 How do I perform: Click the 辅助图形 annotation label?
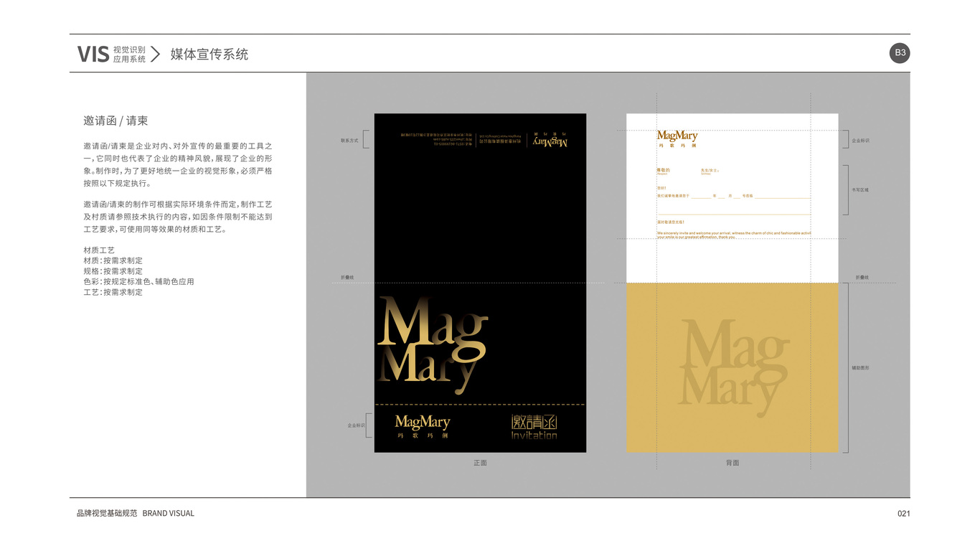click(x=860, y=367)
